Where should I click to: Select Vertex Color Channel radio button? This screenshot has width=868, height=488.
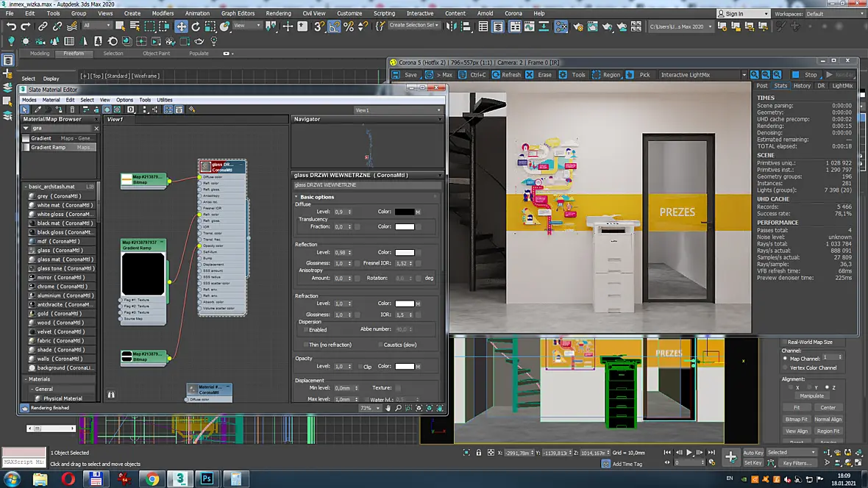click(x=785, y=367)
